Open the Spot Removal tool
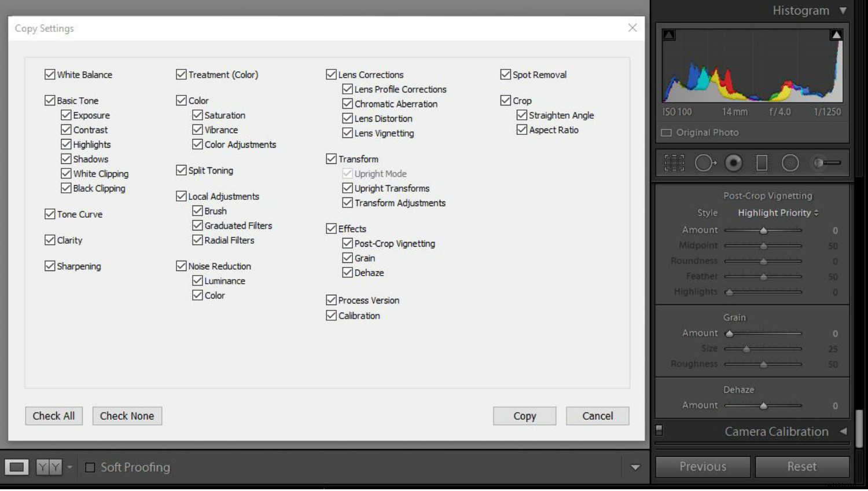Image resolution: width=868 pixels, height=491 pixels. coord(705,163)
